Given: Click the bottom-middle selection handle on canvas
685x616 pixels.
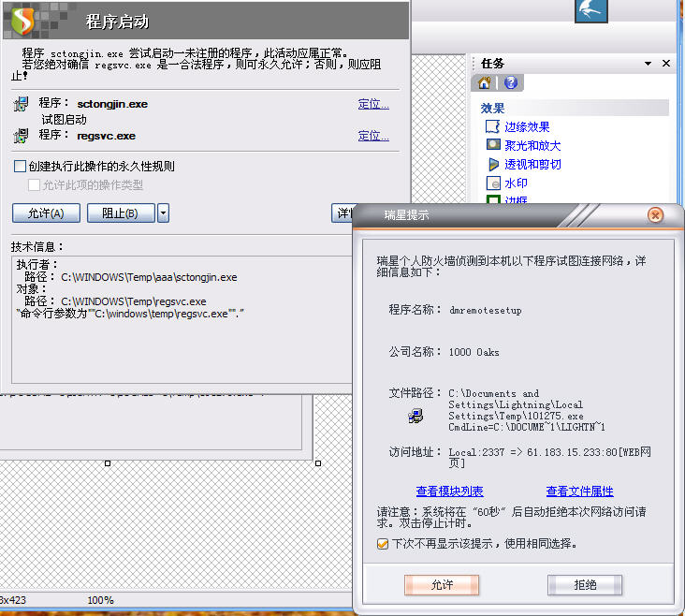Looking at the screenshot, I should click(x=108, y=463).
